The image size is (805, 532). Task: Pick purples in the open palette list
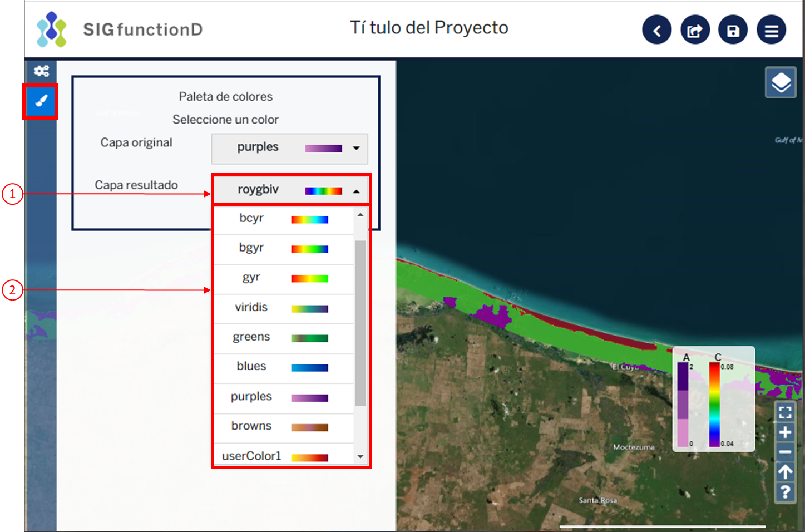pos(284,397)
